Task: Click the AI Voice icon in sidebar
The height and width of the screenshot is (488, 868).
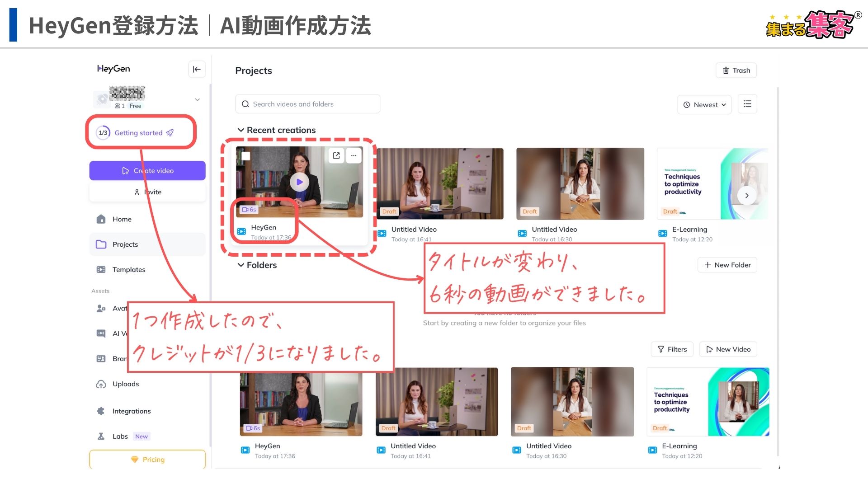Action: pyautogui.click(x=101, y=333)
